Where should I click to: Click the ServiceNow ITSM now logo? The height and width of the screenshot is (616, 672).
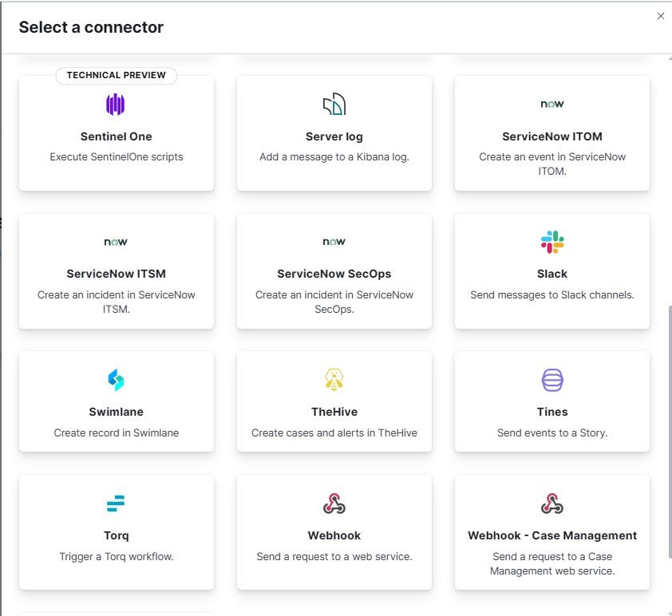[116, 242]
